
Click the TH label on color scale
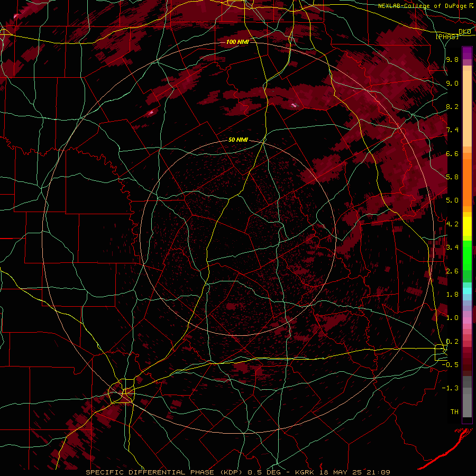(454, 412)
